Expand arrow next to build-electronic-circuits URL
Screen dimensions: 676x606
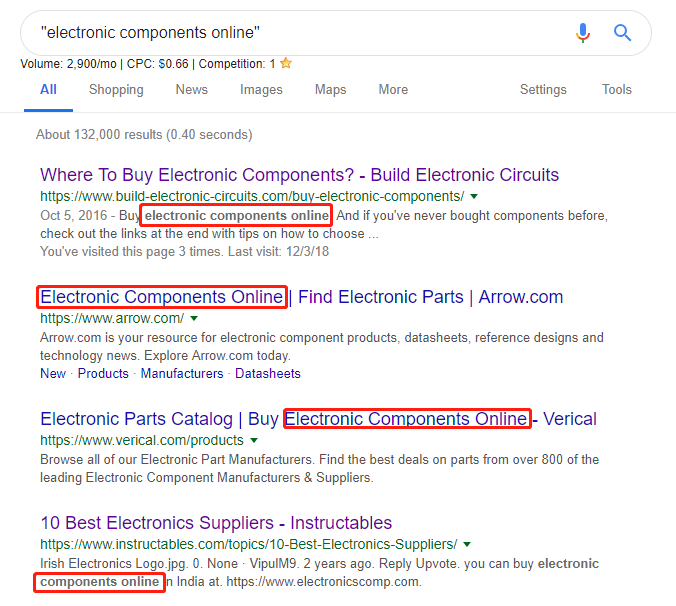(x=474, y=196)
